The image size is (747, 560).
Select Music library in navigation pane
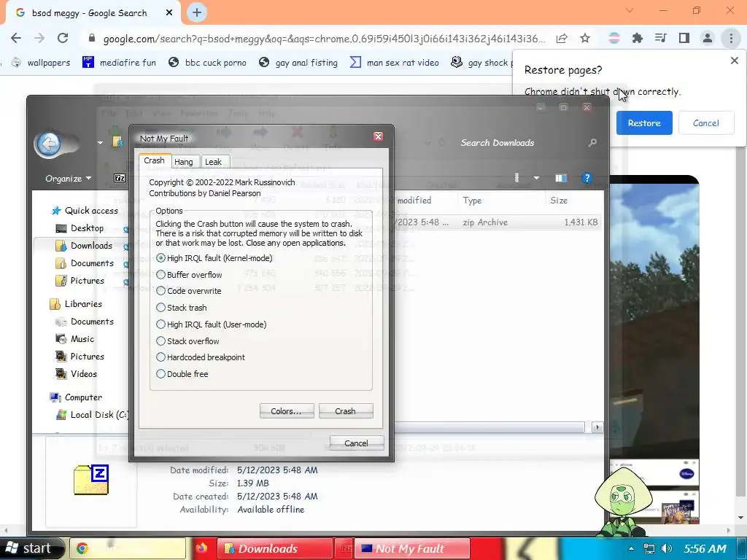point(75,339)
